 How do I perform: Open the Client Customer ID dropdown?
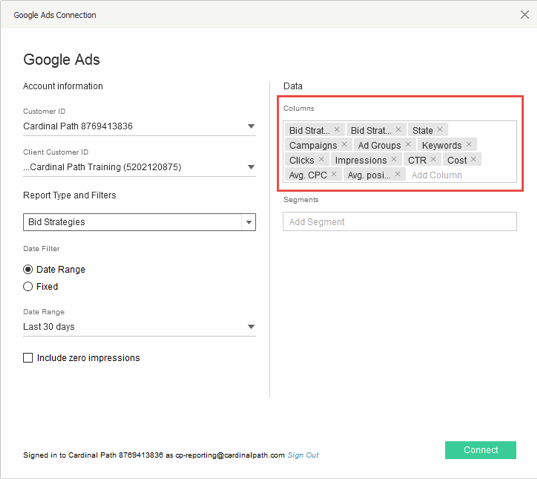(x=139, y=167)
